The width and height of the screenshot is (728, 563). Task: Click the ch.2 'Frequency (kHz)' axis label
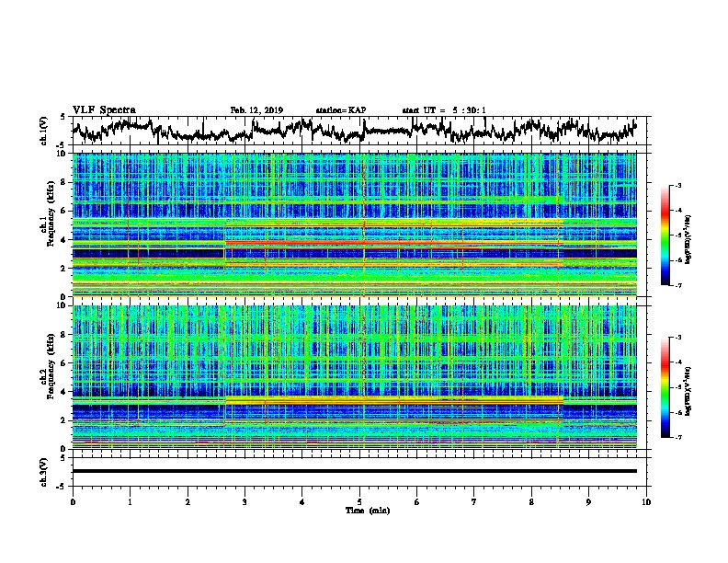[51, 366]
